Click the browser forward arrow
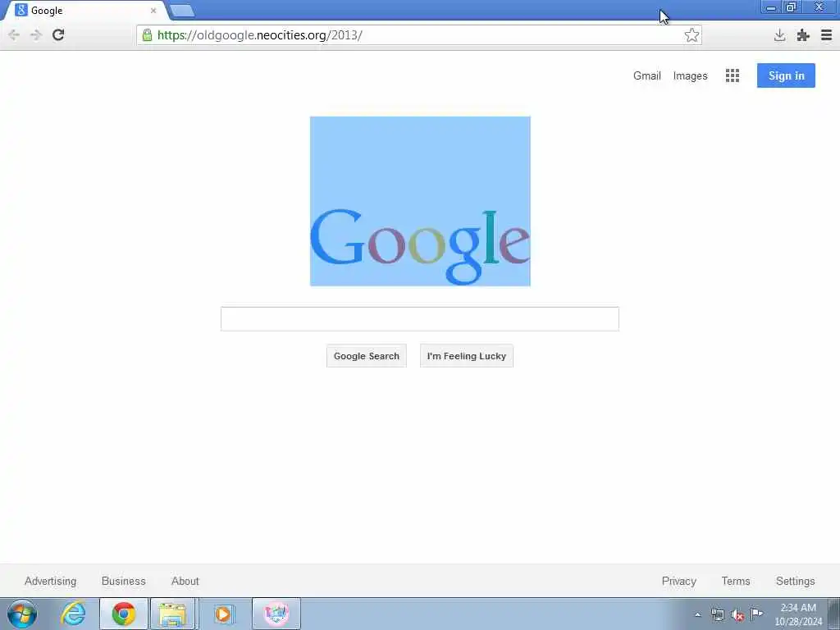Viewport: 840px width, 630px height. (x=36, y=34)
